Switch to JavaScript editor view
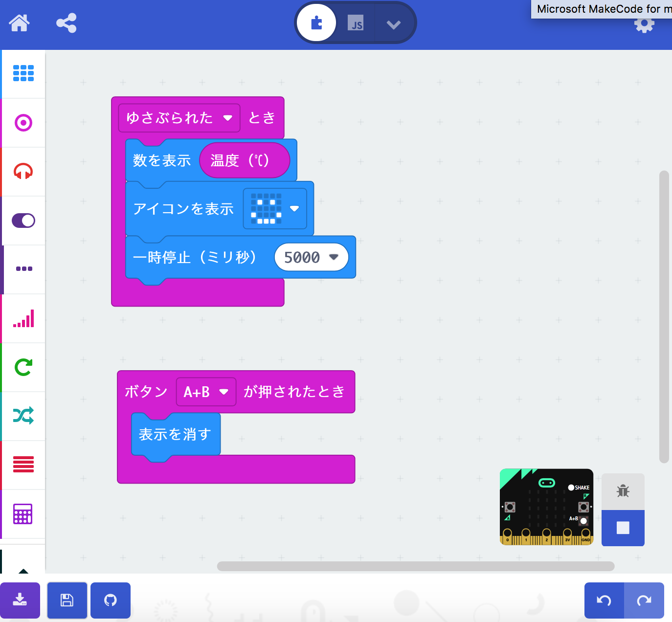 (x=356, y=22)
